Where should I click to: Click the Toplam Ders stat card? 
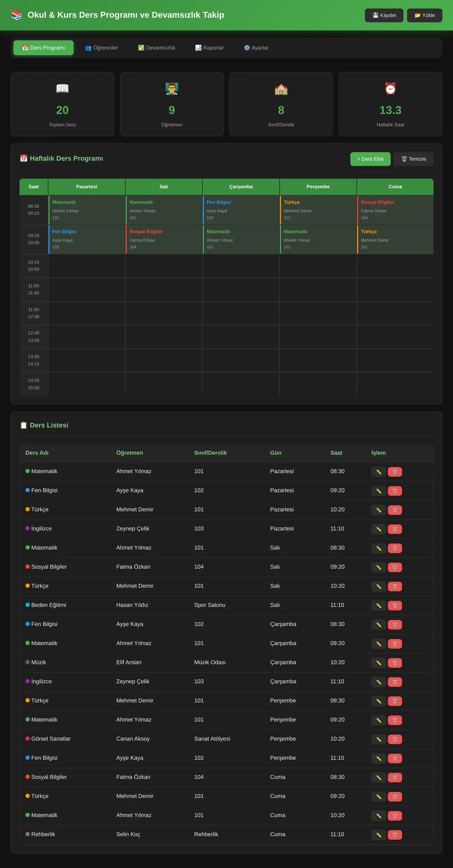pyautogui.click(x=62, y=104)
